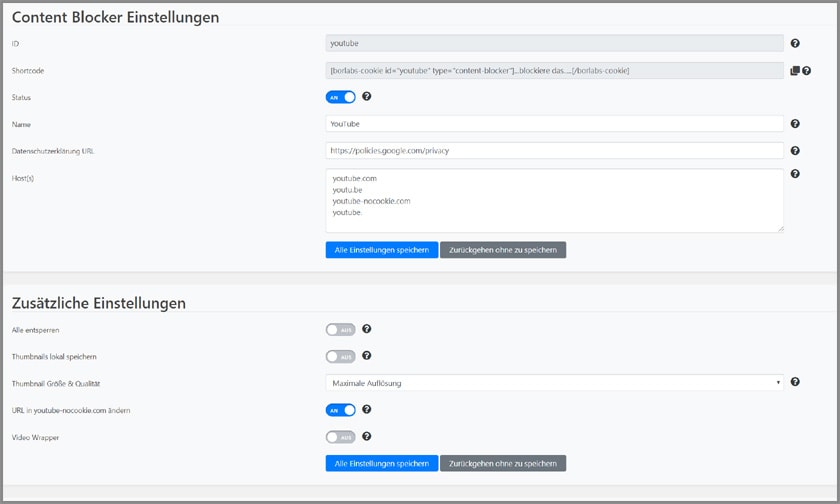840x504 pixels.
Task: Enable the Video Wrapper switch
Action: (340, 437)
